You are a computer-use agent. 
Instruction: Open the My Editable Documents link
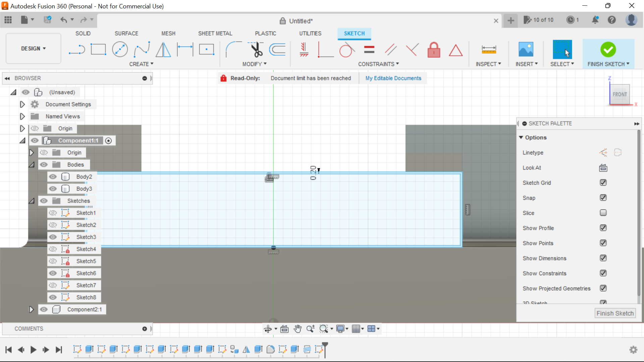tap(393, 78)
